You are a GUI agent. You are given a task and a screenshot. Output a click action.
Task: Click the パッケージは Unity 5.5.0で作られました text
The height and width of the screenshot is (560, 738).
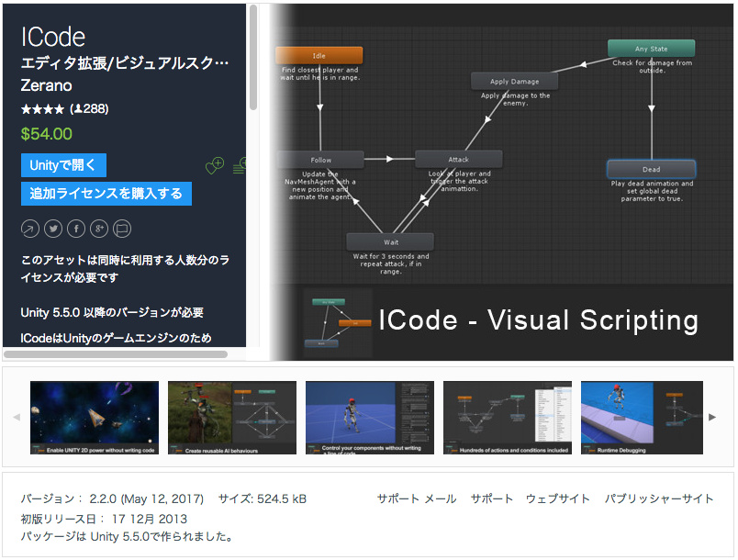[x=127, y=536]
